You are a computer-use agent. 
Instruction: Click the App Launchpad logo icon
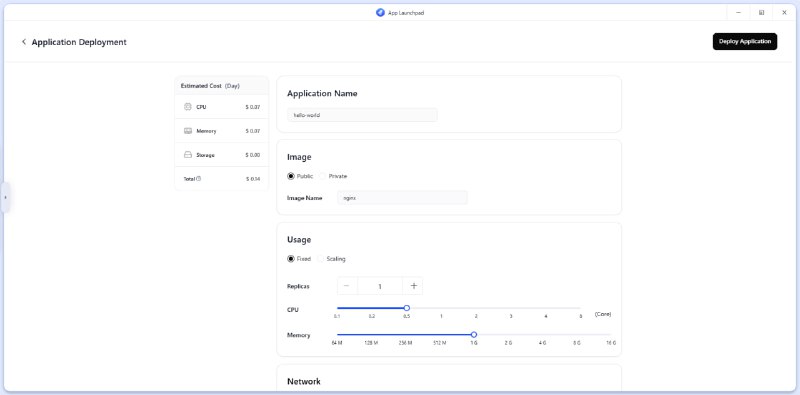(x=380, y=13)
